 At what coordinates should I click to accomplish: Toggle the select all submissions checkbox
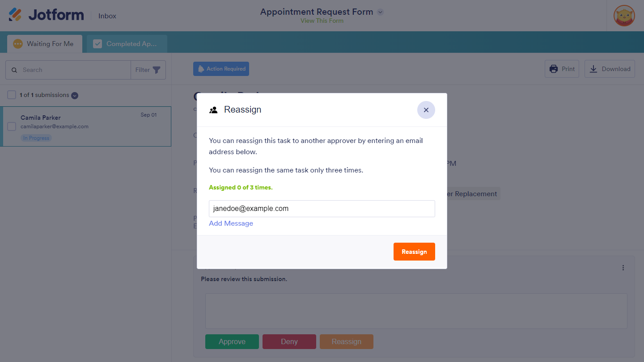click(12, 95)
